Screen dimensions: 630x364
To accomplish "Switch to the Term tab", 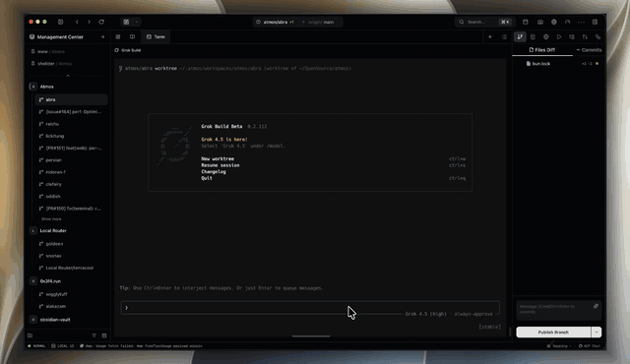I will pos(156,37).
